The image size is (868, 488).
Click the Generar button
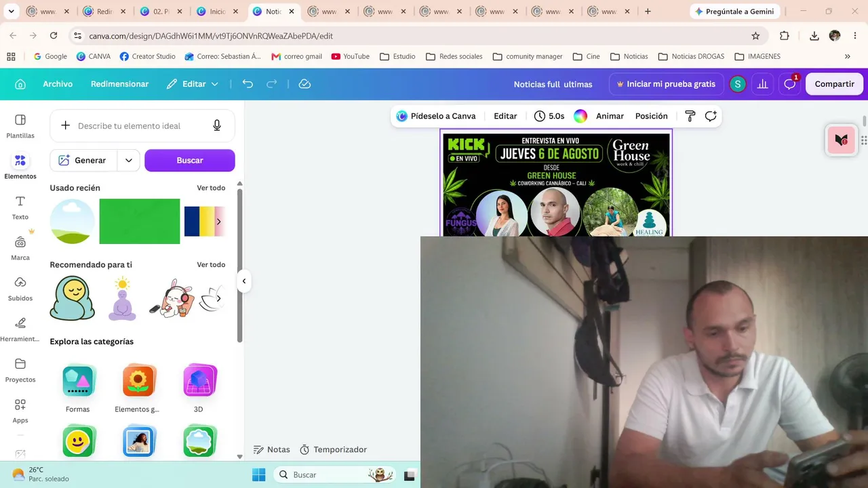point(82,161)
